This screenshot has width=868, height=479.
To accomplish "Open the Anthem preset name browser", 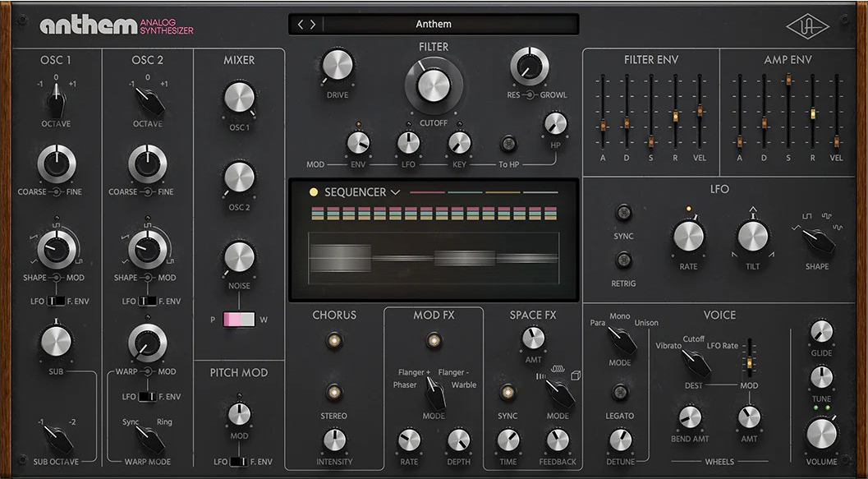I will [x=434, y=25].
